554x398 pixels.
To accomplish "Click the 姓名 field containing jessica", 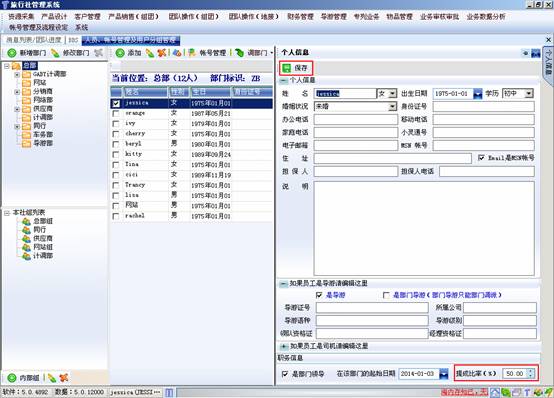I will tap(345, 94).
